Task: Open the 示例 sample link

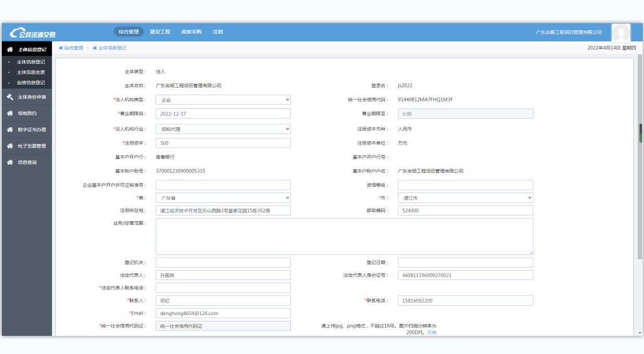Action: click(x=431, y=332)
